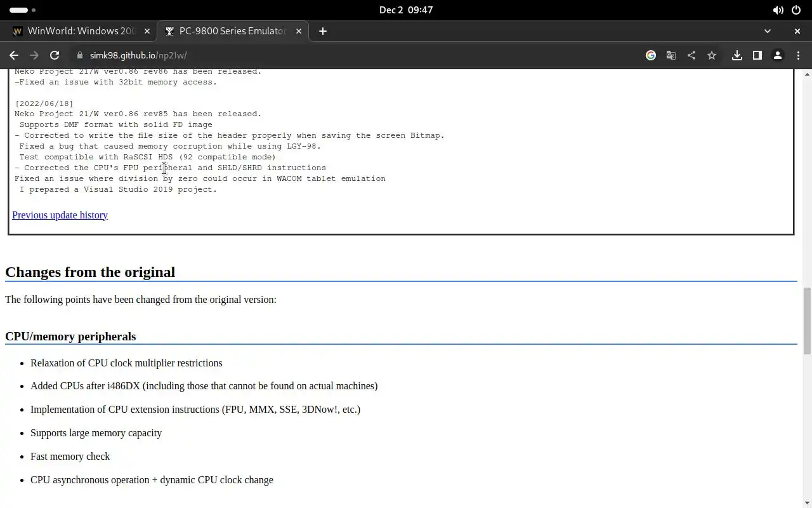Click Fast memory check bullet

(x=70, y=457)
